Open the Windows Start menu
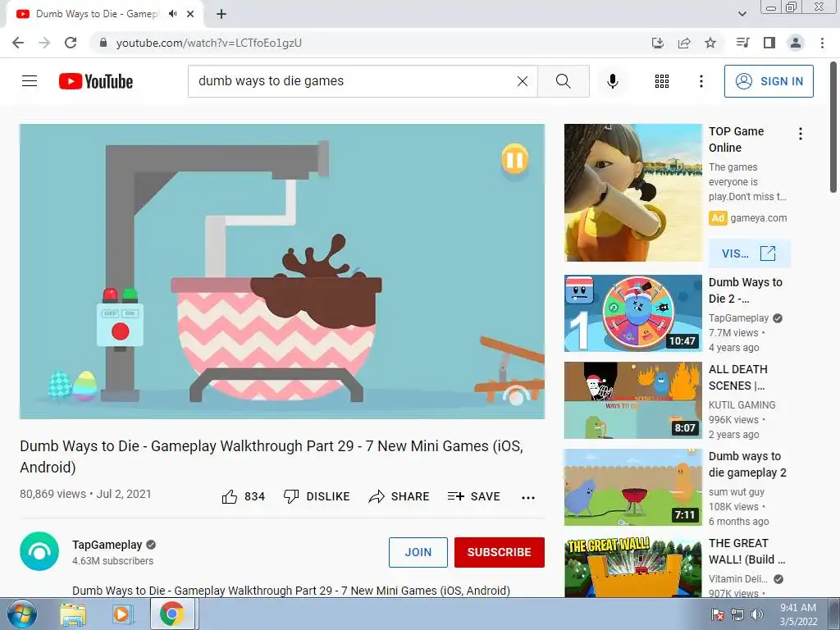Image resolution: width=840 pixels, height=630 pixels. 21,614
